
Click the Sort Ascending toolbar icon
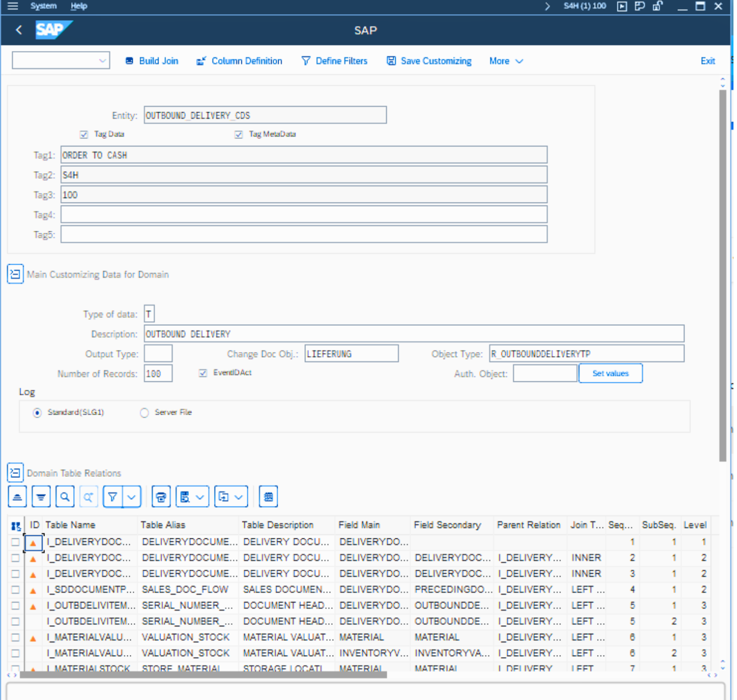click(17, 497)
